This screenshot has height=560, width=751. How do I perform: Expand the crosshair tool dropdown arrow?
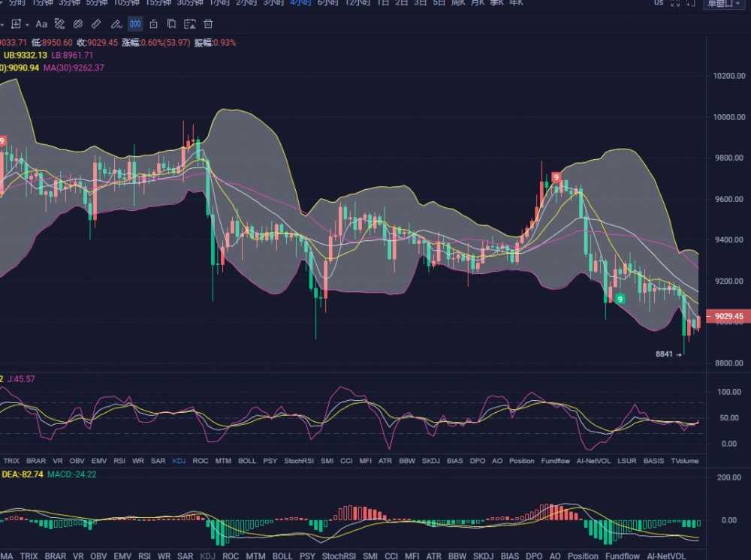coord(28,24)
